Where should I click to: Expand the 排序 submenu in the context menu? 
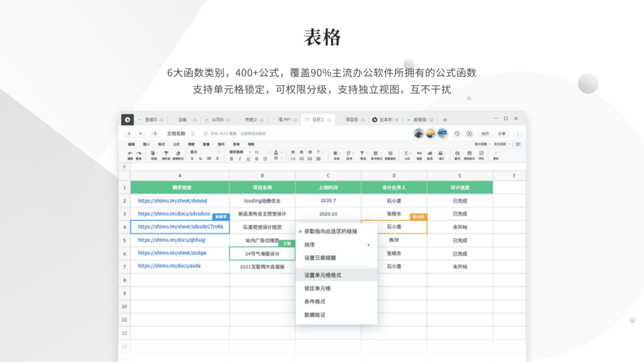pos(309,245)
